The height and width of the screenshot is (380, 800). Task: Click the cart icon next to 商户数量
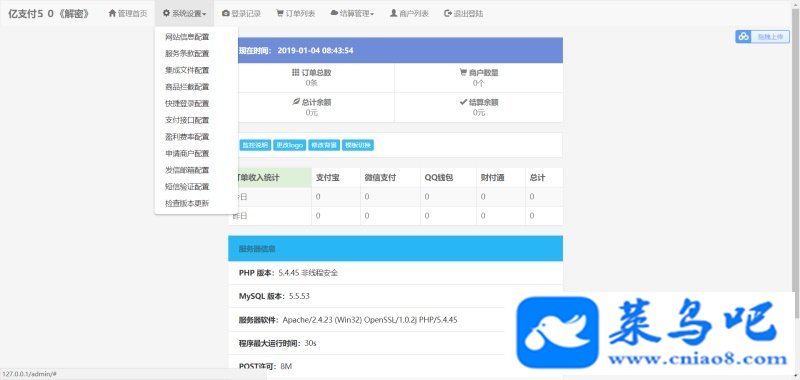point(463,73)
